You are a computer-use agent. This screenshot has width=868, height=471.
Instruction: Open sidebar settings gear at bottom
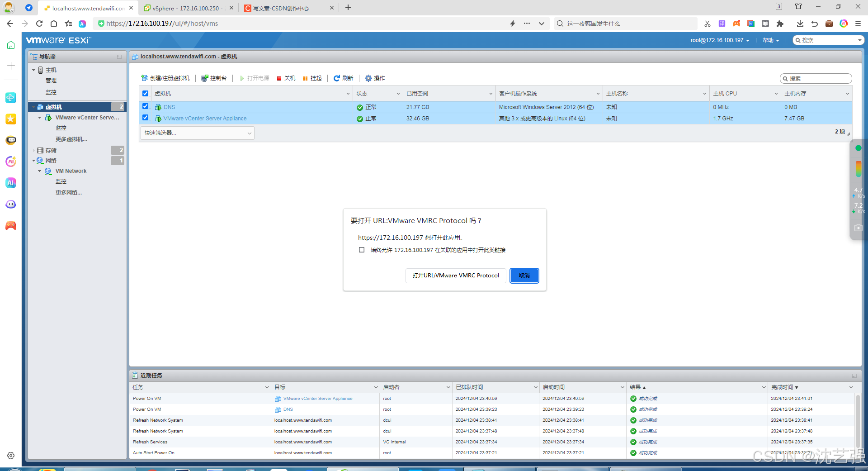coord(11,456)
